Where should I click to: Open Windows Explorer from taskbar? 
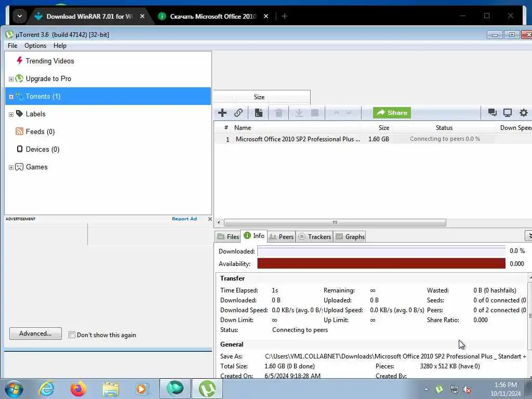111,390
